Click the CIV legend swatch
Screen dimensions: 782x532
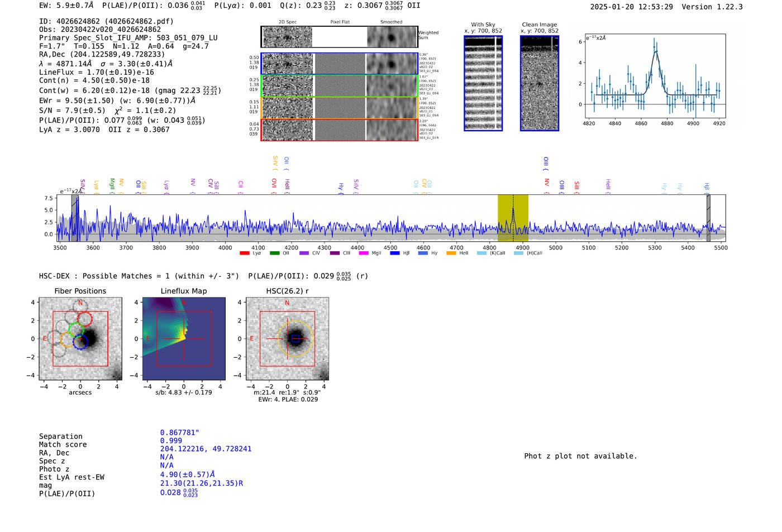[304, 253]
